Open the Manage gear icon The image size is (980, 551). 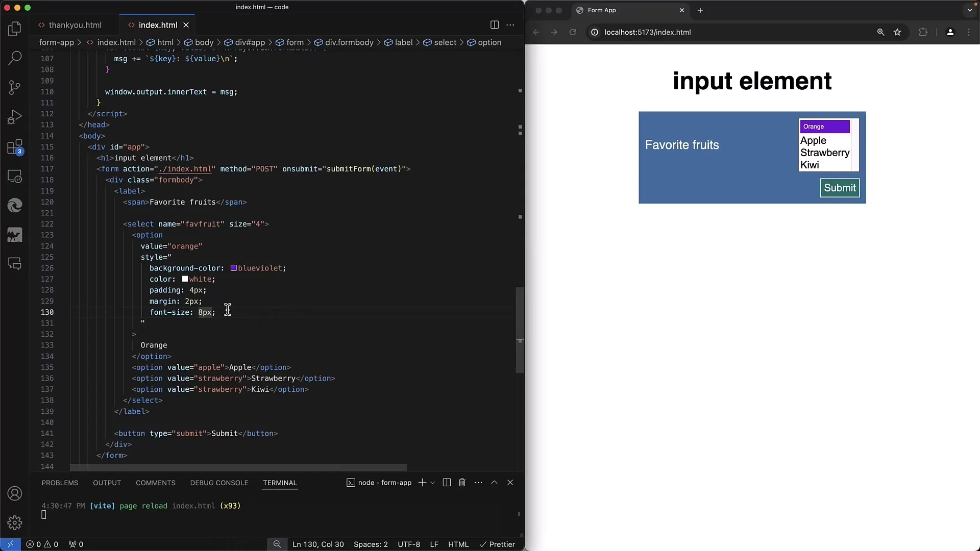point(15,522)
